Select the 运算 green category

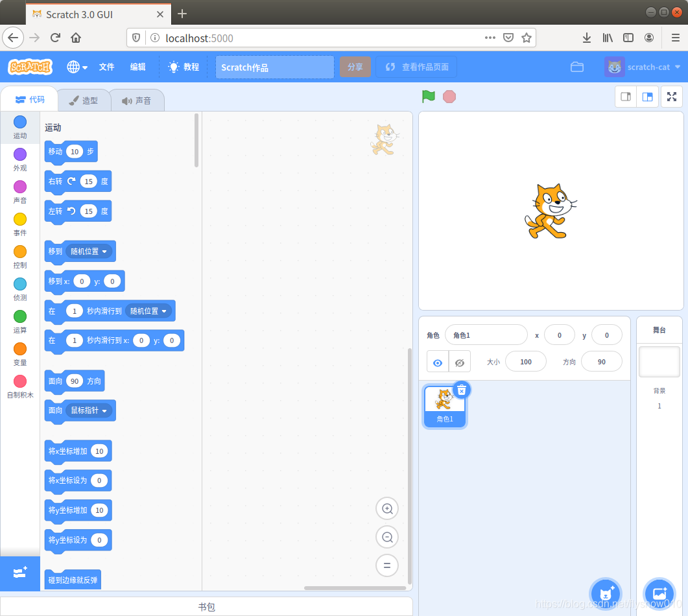pyautogui.click(x=19, y=322)
